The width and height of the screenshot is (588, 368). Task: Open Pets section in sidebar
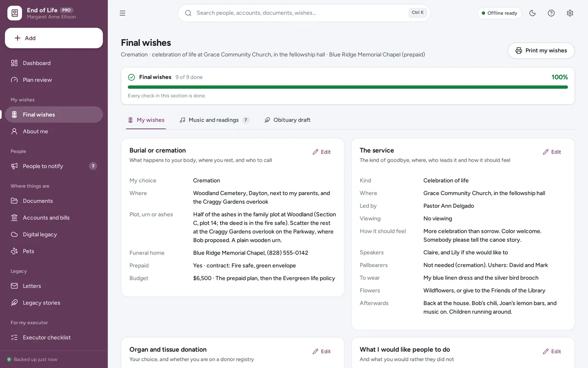click(x=54, y=251)
